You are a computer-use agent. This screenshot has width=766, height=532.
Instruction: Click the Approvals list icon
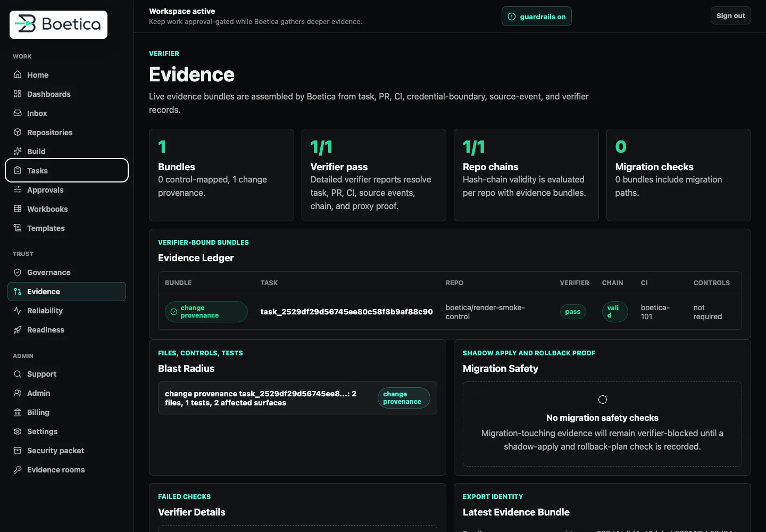click(18, 190)
